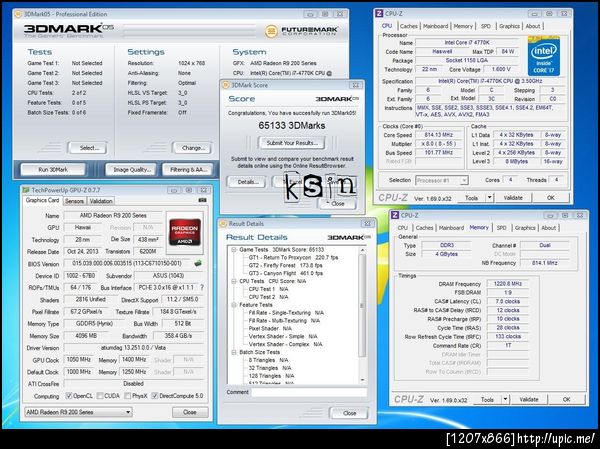Open Tools dropdown arrow in CPU-Z Memory window
This screenshot has width=600, height=449.
(x=505, y=400)
